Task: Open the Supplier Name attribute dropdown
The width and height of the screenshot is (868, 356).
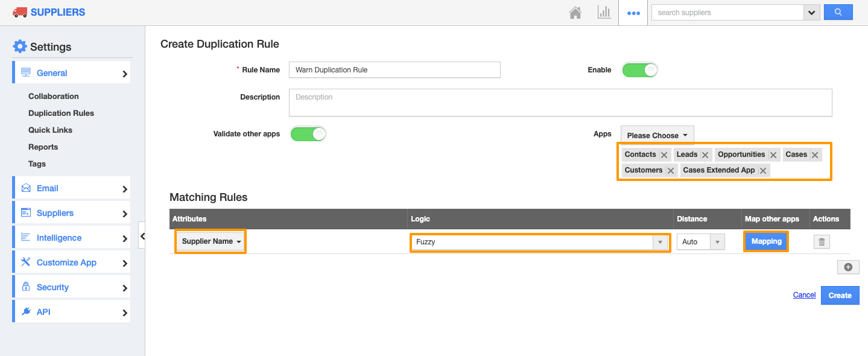Action: 211,241
